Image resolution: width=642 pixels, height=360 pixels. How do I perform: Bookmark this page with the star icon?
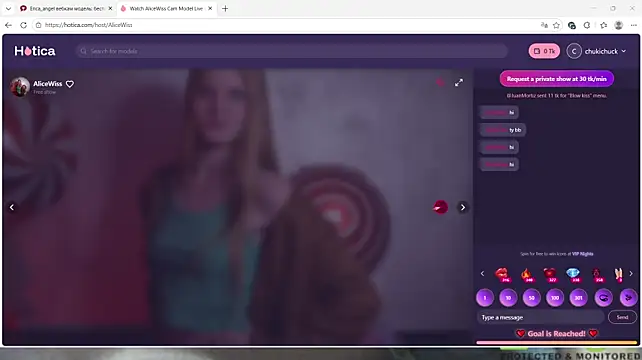coord(556,25)
